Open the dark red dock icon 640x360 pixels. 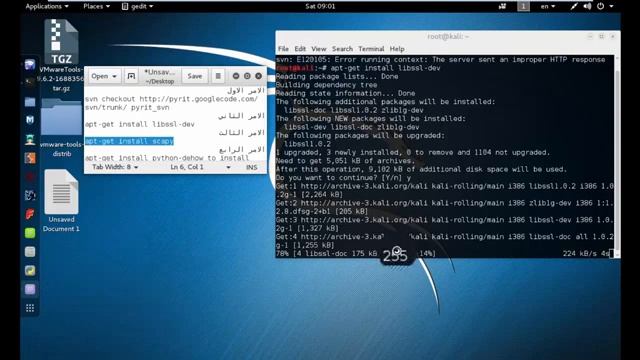coord(30,177)
